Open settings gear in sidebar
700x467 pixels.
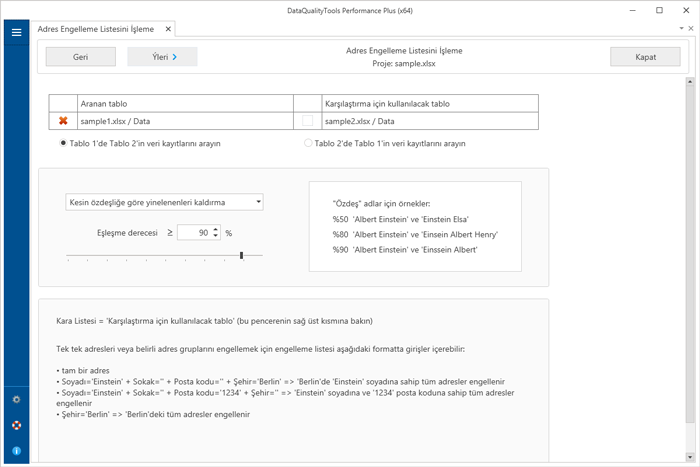point(17,400)
